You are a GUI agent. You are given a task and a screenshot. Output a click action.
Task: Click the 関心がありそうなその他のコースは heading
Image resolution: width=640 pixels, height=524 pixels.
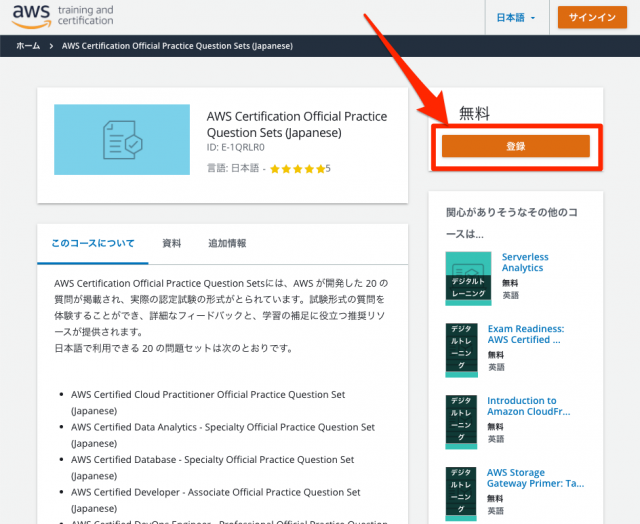coord(511,223)
